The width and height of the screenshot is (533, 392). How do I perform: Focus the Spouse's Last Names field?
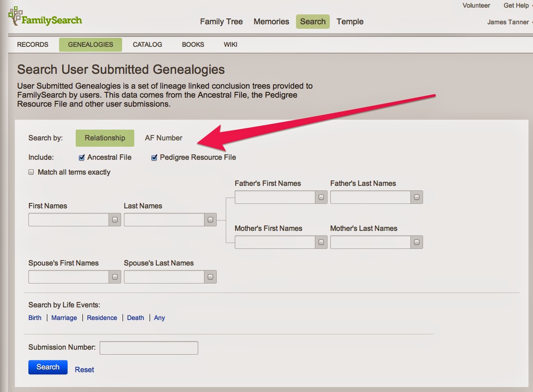(x=164, y=277)
